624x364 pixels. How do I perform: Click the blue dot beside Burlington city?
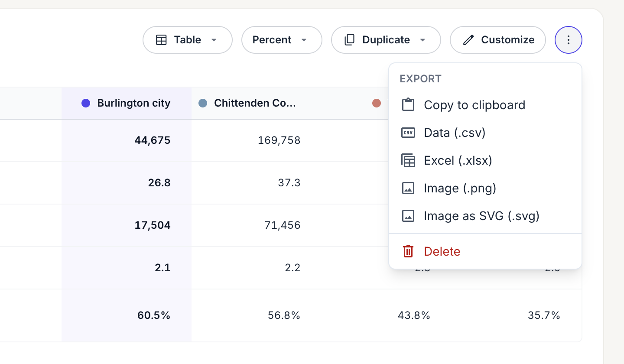pyautogui.click(x=86, y=103)
